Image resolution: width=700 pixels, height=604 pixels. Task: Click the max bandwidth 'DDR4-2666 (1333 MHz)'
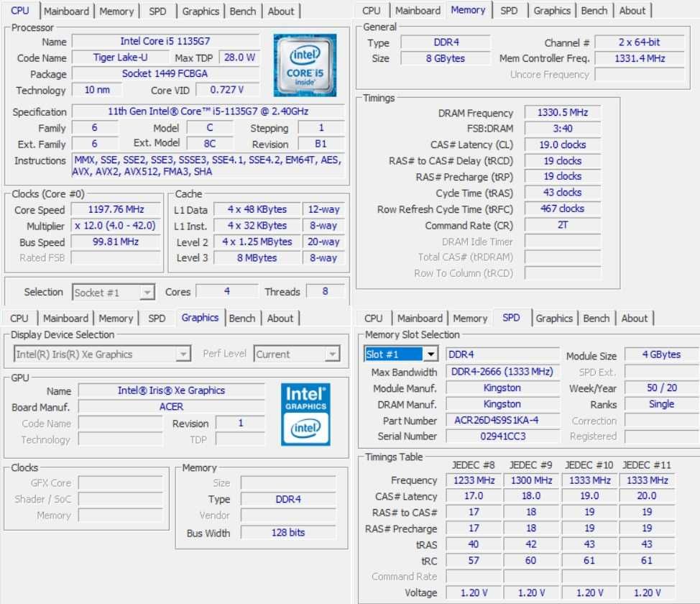point(502,372)
